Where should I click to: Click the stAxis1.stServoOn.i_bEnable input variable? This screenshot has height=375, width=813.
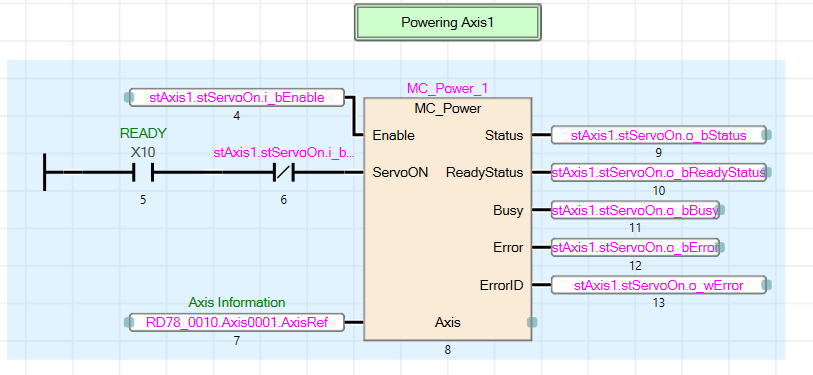(x=236, y=97)
